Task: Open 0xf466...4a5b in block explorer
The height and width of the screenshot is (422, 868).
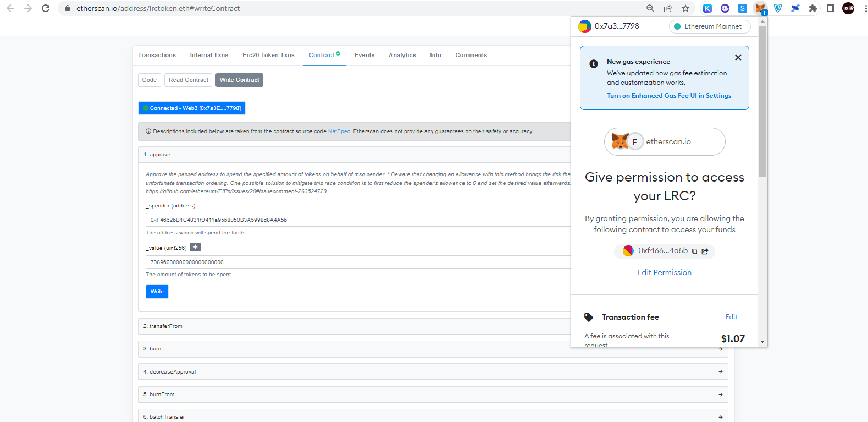Action: coord(705,251)
